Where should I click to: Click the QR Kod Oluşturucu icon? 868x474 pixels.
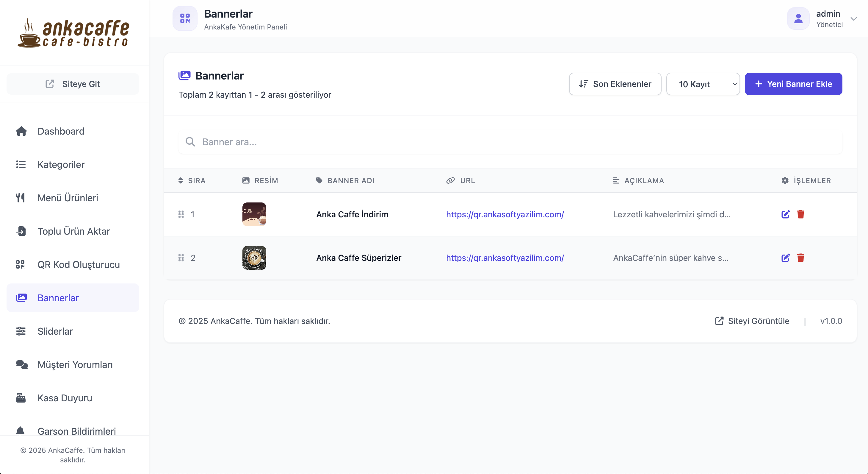coord(21,264)
